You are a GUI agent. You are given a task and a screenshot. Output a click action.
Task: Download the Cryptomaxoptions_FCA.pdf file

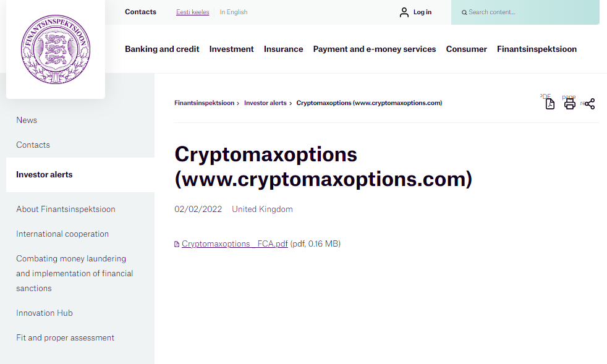click(x=235, y=243)
